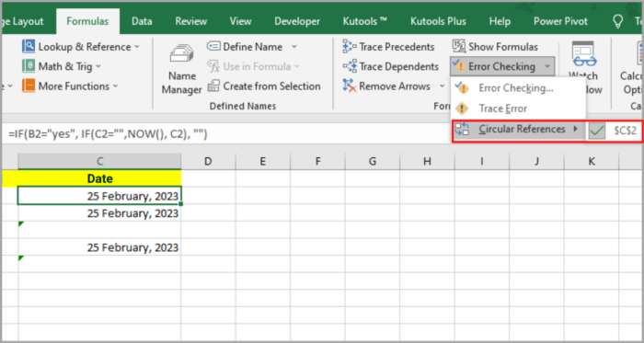Expand the More Functions dropdown arrow
644x343 pixels.
click(115, 86)
